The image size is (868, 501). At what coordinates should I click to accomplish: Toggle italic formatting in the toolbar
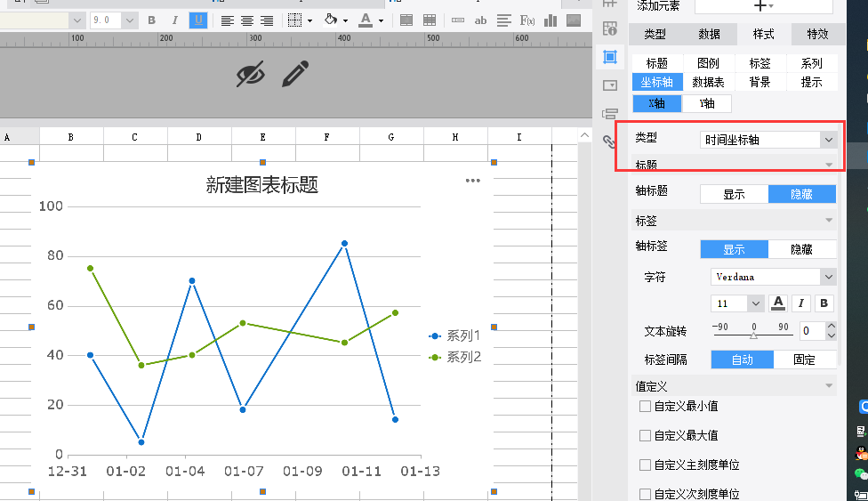coord(175,20)
